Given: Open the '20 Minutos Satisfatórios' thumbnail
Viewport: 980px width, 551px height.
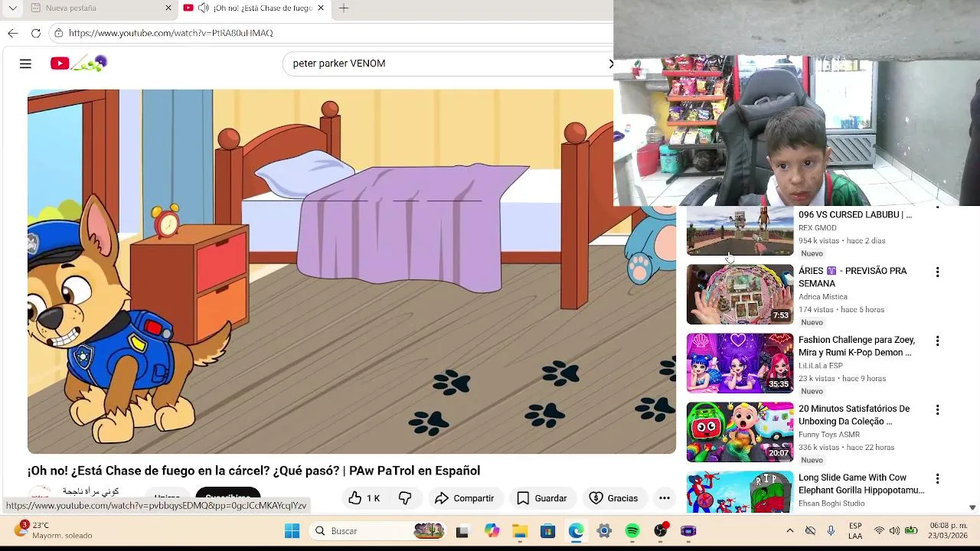Looking at the screenshot, I should click(740, 432).
